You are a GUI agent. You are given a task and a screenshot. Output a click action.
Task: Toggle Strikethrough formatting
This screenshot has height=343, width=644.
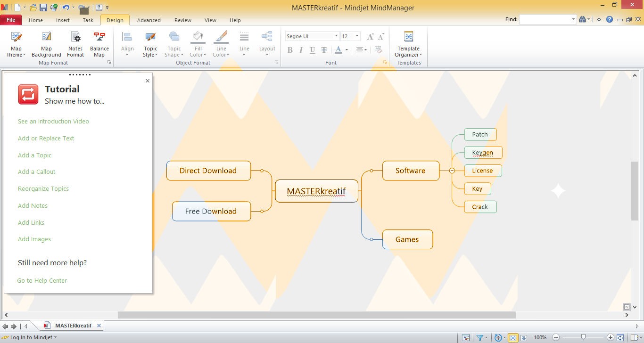coord(324,50)
